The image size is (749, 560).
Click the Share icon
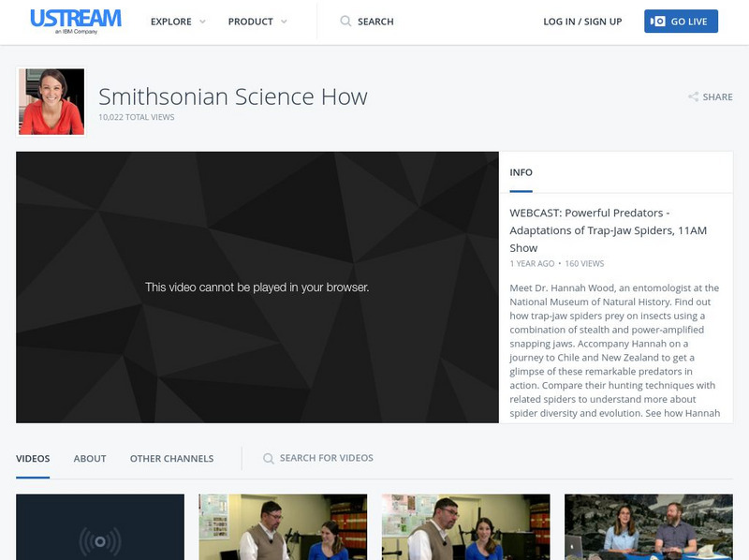pos(693,97)
